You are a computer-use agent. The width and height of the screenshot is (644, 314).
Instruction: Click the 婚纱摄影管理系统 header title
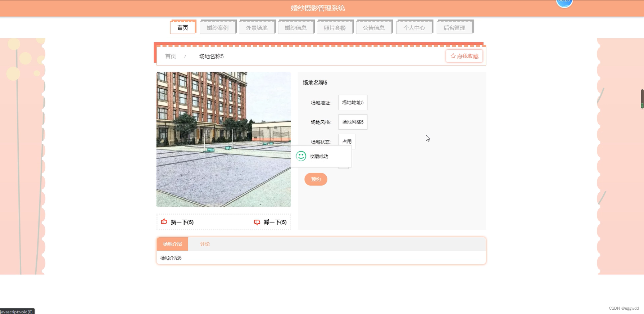[318, 8]
